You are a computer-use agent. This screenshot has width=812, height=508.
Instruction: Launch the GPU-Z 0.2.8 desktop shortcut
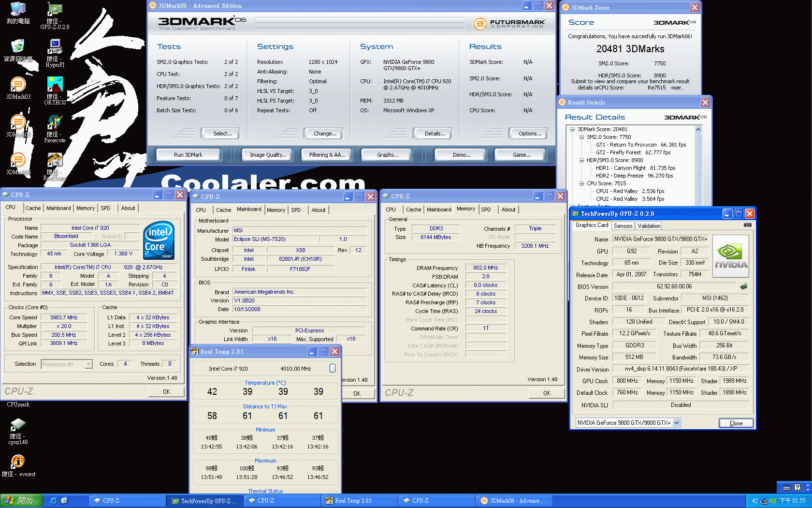pos(55,15)
